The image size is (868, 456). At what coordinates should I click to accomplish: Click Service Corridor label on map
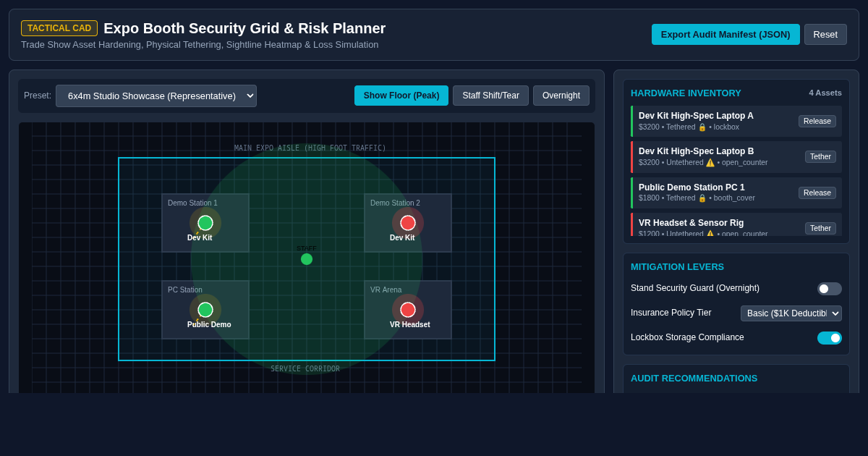point(305,369)
